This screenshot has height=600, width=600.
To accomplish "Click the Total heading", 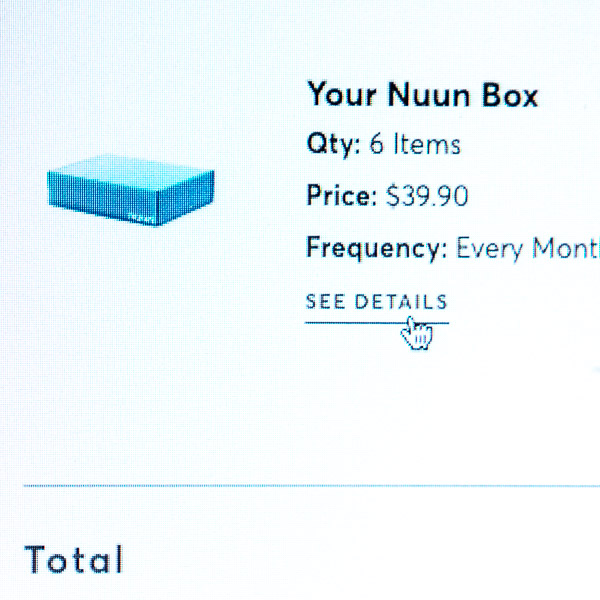I will 75,560.
